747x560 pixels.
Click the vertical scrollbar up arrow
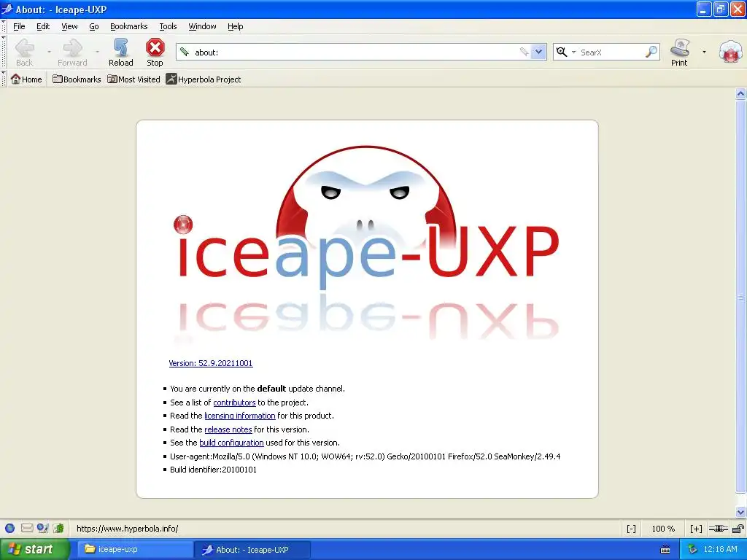point(740,94)
